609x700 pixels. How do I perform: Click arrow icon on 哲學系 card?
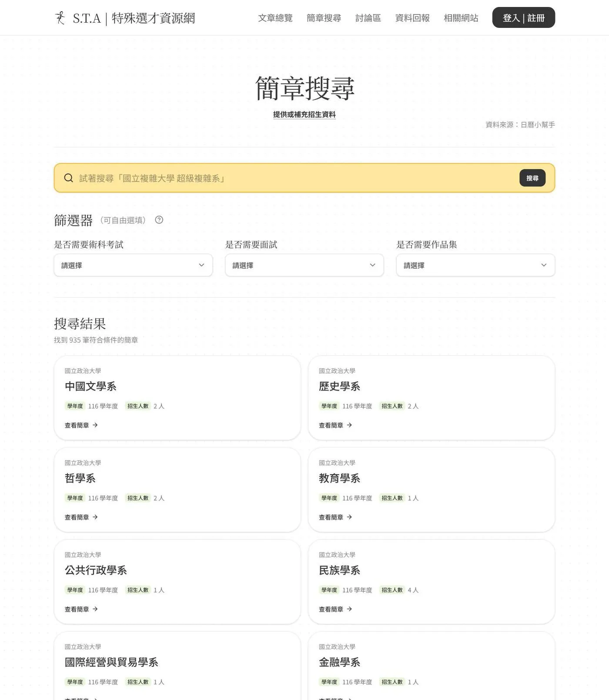[x=95, y=517]
